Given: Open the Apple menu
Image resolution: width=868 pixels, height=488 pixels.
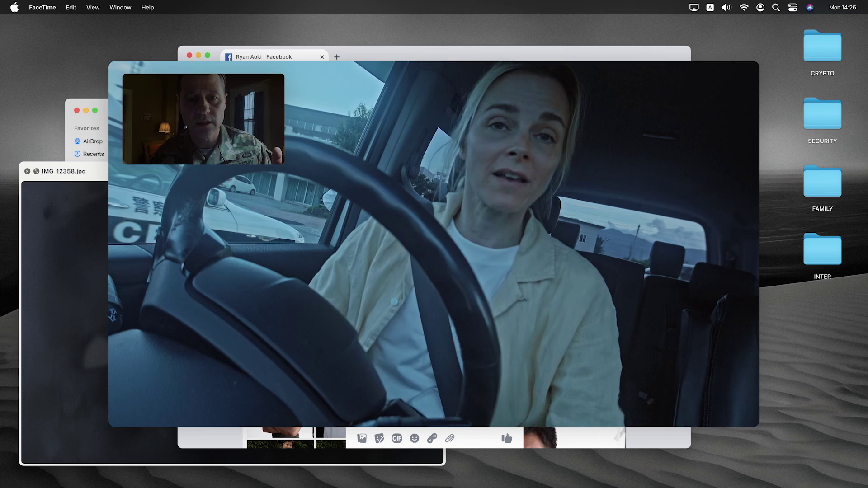Looking at the screenshot, I should [14, 7].
